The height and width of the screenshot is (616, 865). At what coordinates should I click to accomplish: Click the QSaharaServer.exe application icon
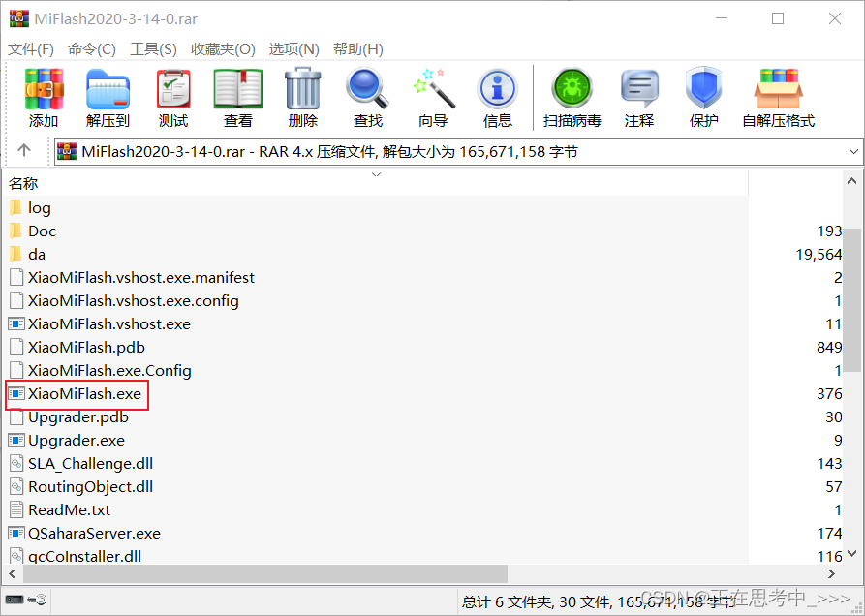16,534
